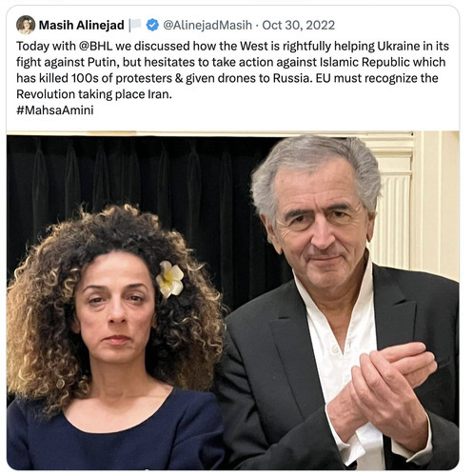473x476 pixels.
Task: Follow the @BHL mention in the tweet
Action: coord(95,46)
